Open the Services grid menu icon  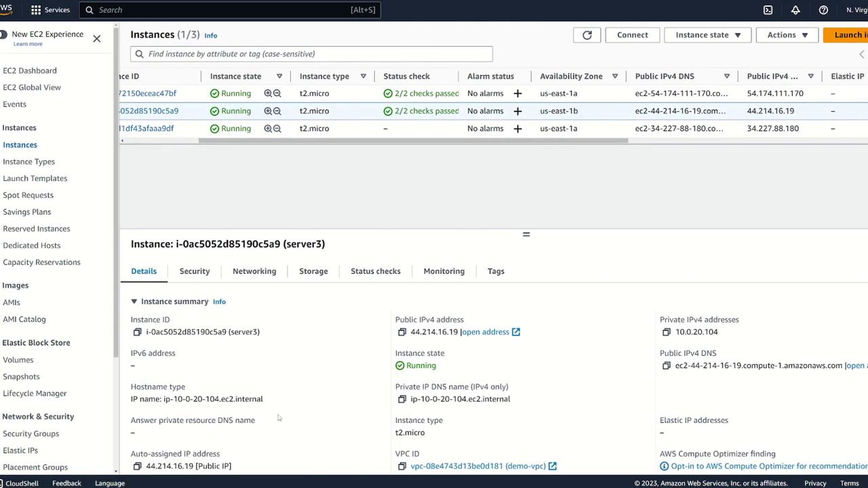(x=36, y=10)
